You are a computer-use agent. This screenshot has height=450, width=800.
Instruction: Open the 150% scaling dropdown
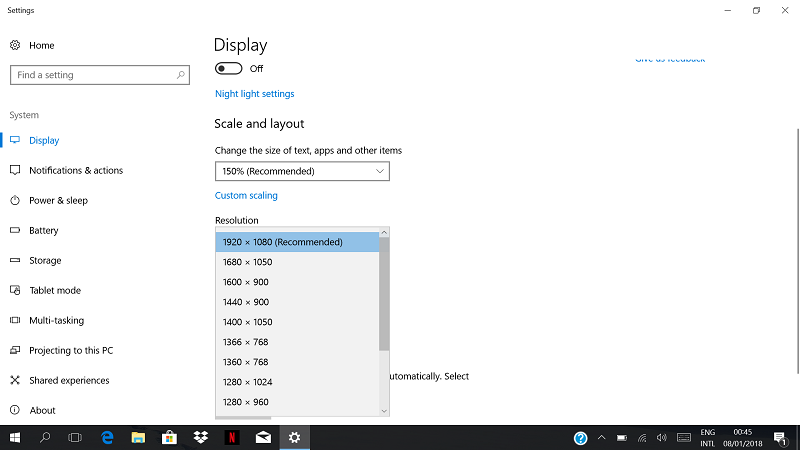pos(302,171)
